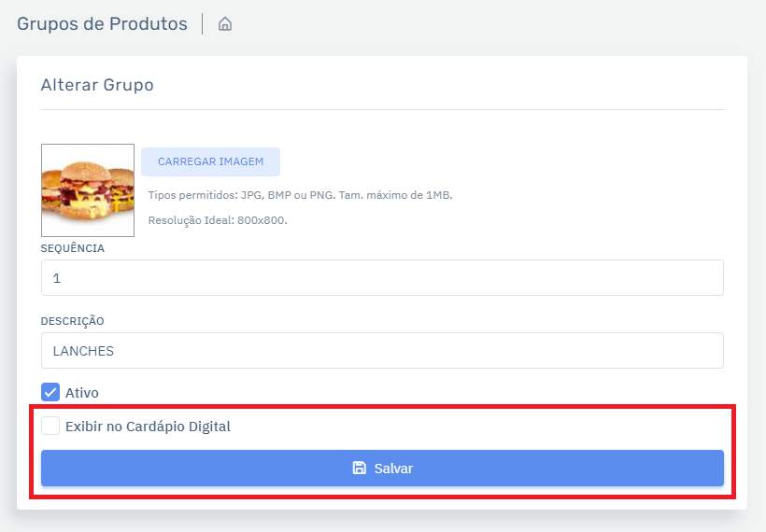Save the group with the Salvar button
The image size is (766, 532).
[382, 468]
